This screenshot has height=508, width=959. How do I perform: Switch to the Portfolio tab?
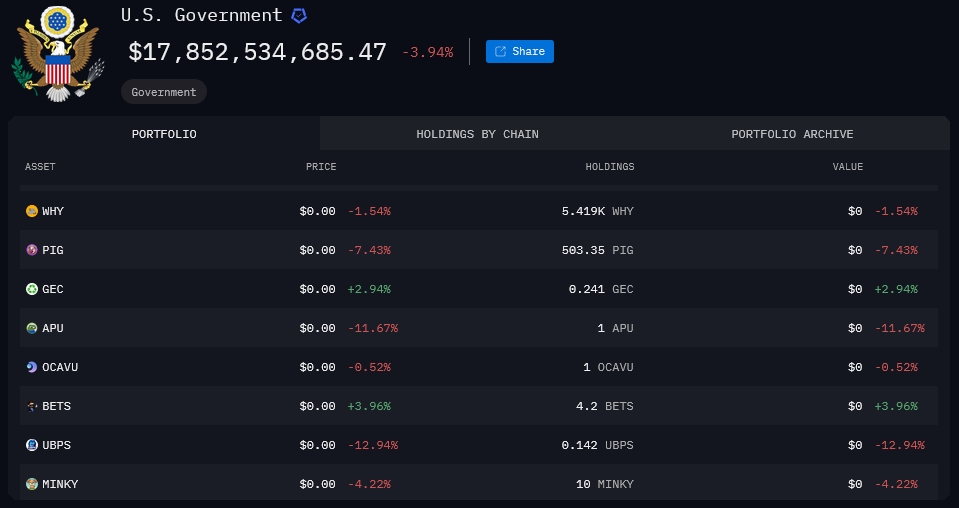[x=164, y=134]
